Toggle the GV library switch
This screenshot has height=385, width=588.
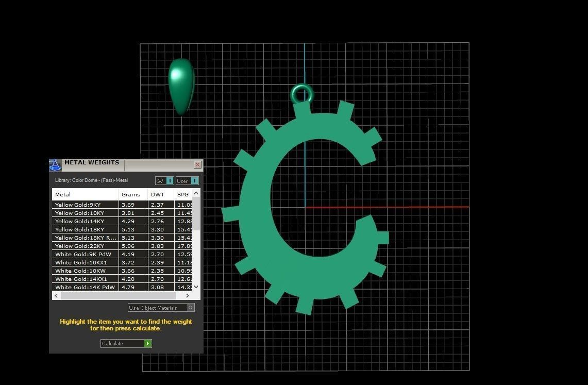coord(164,181)
